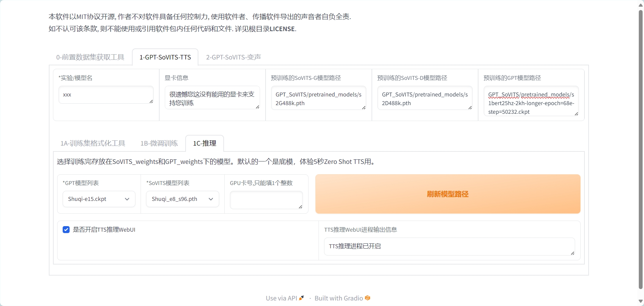Open the Shuqi_e8_s96.pth SoVITS model dropdown
Viewport: 644px width, 306px height.
pos(182,199)
